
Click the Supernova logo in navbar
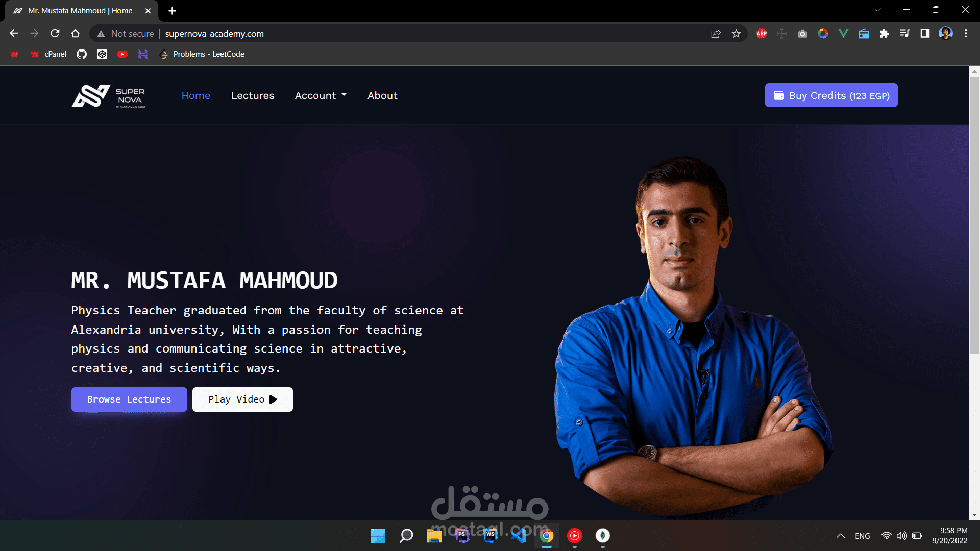click(109, 95)
